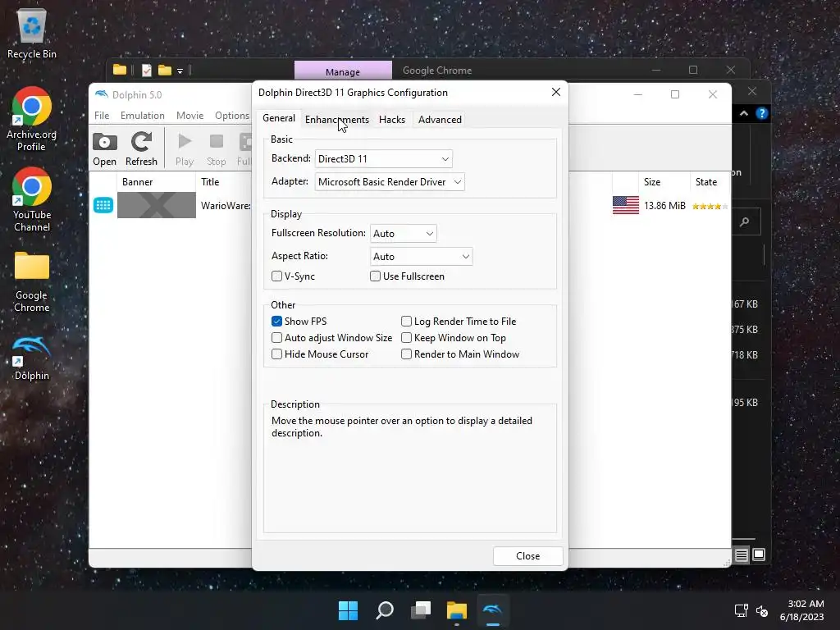This screenshot has width=840, height=630.
Task: Click the Open toolbar icon in Dolphin
Action: pyautogui.click(x=104, y=149)
